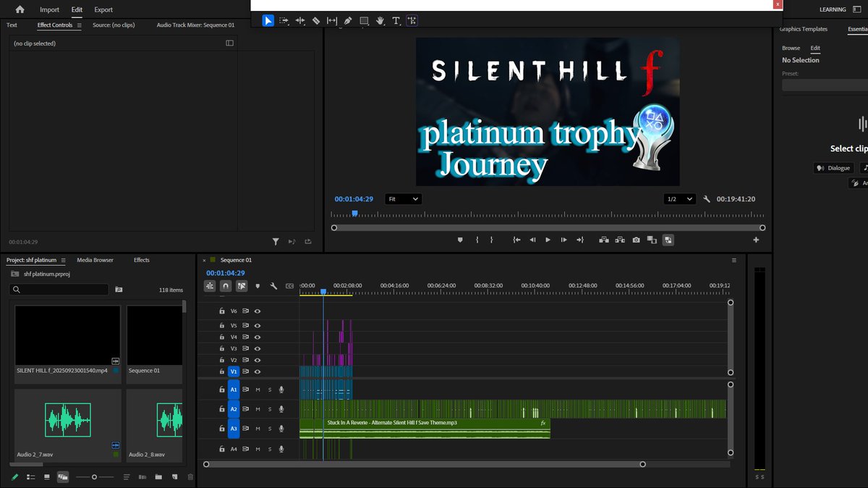This screenshot has width=868, height=488.
Task: Add marker in the Timeline panel
Action: (258, 286)
